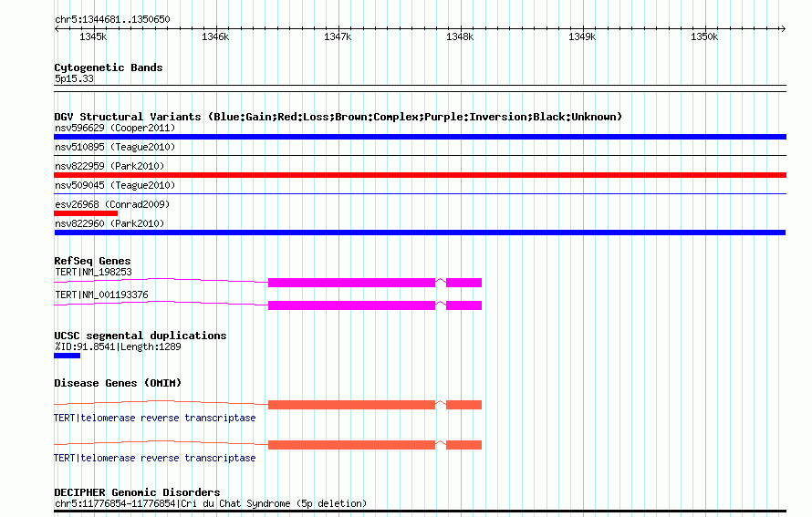The image size is (812, 517).
Task: Open the DECIPHER Genomic Disorders track title
Action: [x=137, y=492]
